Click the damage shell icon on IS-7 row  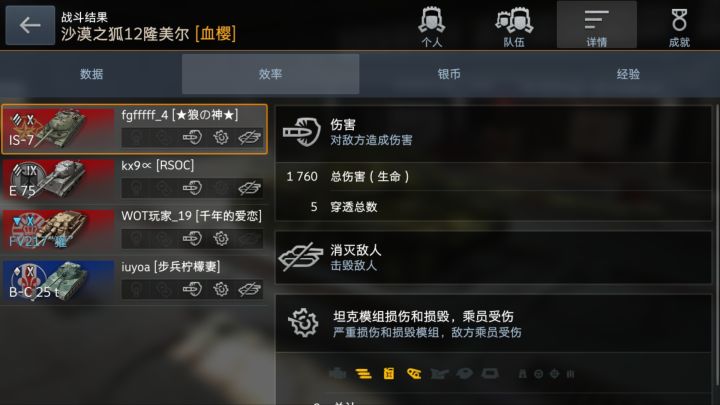click(192, 137)
